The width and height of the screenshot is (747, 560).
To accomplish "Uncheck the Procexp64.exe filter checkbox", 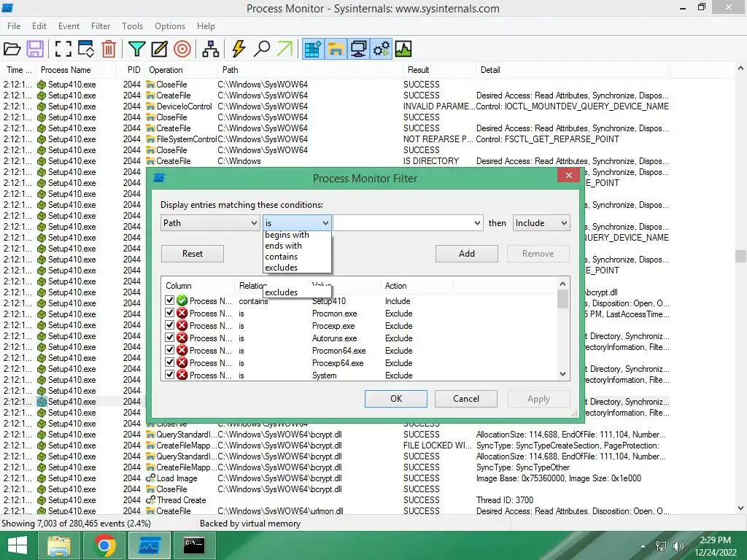I will [x=169, y=362].
